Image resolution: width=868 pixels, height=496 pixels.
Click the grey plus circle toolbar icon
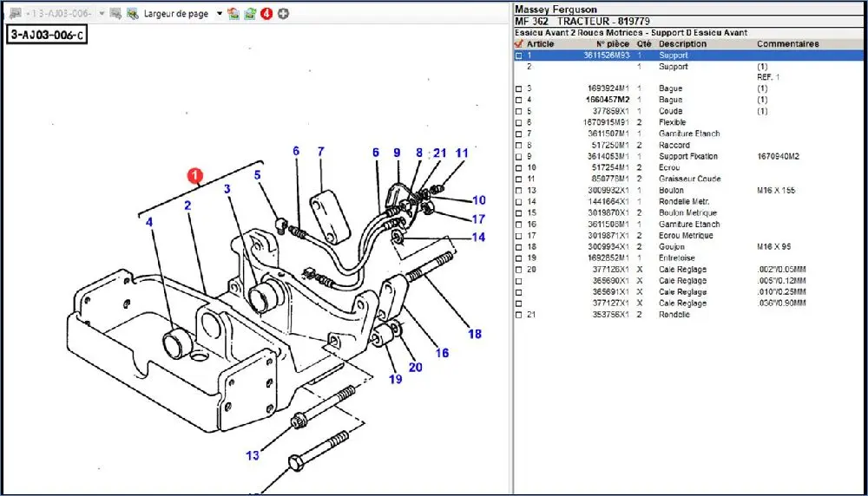284,13
